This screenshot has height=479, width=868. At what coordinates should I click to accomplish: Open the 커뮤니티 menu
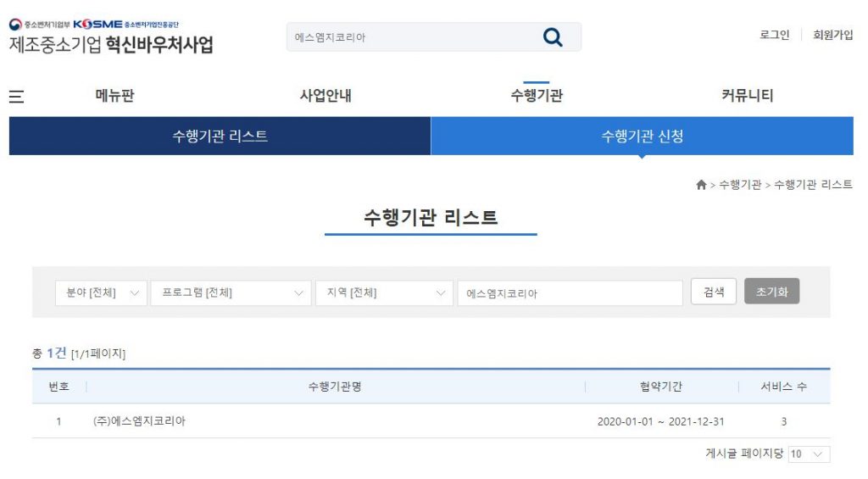747,96
